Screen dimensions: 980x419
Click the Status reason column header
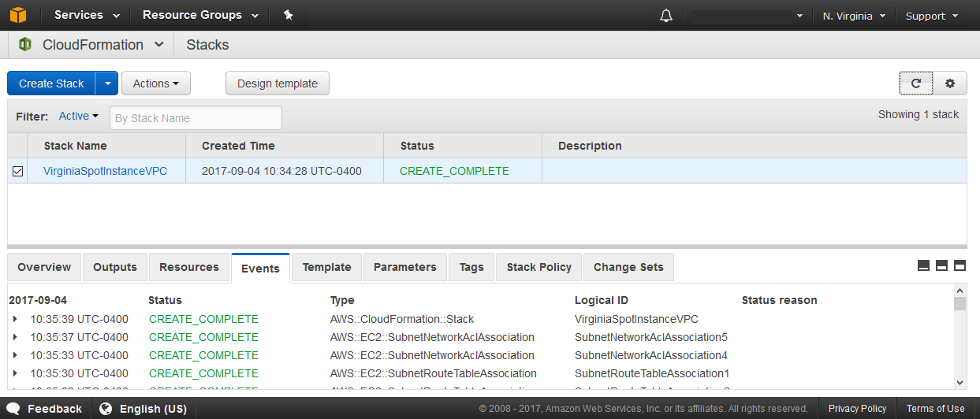point(779,300)
